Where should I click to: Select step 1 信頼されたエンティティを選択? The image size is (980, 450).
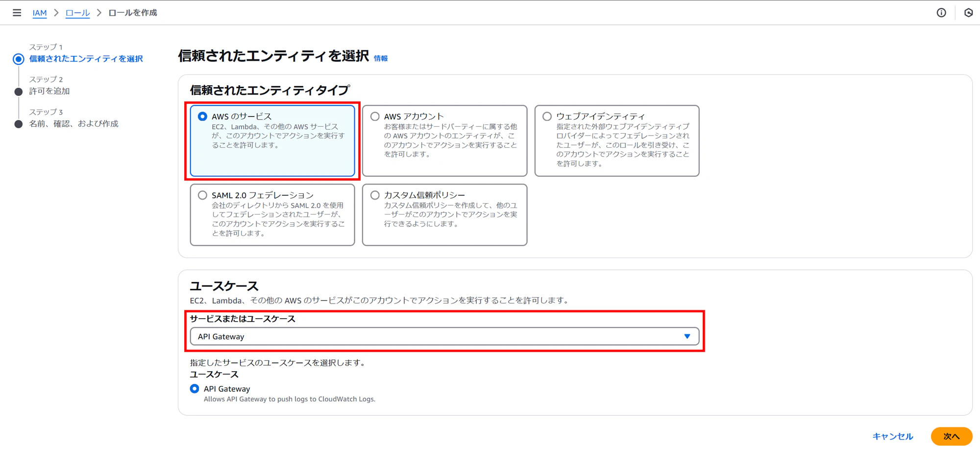coord(86,59)
